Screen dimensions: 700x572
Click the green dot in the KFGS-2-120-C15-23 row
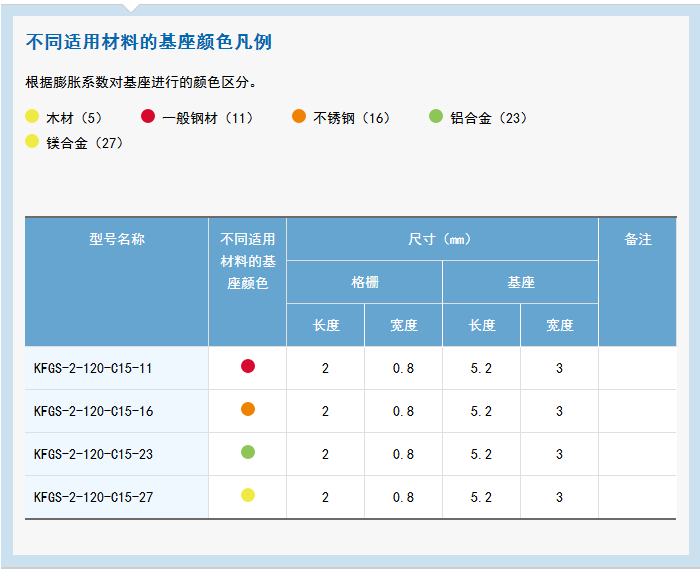click(x=248, y=452)
